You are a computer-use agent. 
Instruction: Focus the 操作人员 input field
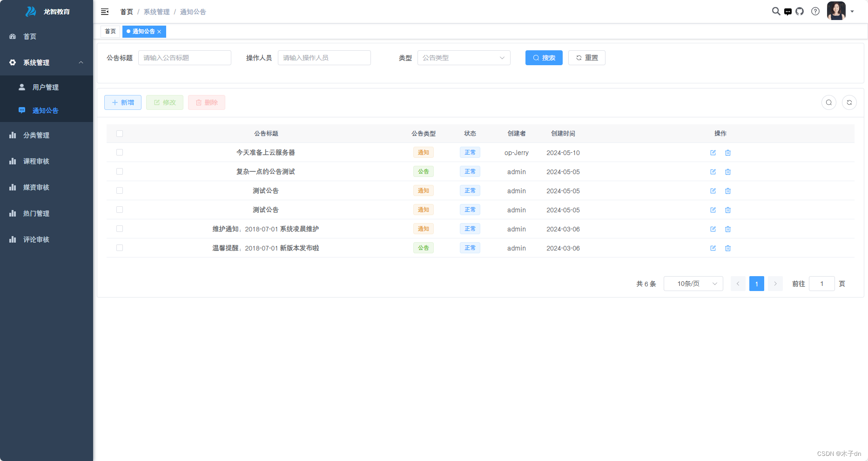[x=324, y=58]
